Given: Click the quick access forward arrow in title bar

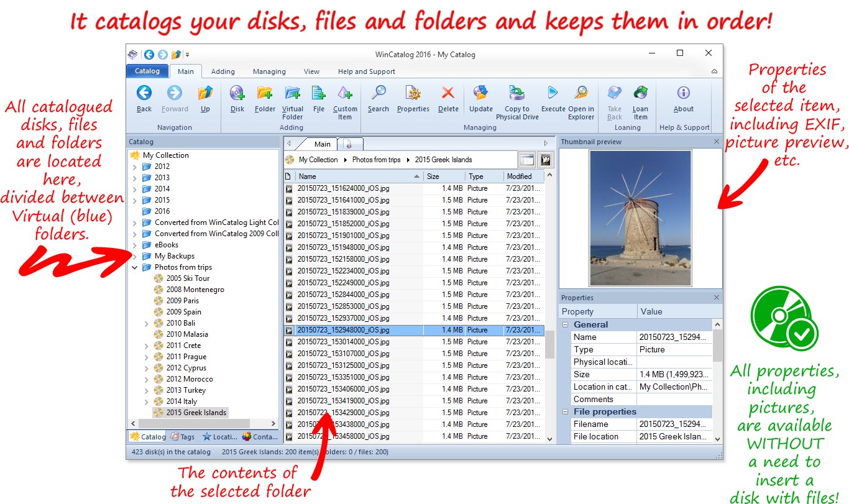Looking at the screenshot, I should point(163,55).
